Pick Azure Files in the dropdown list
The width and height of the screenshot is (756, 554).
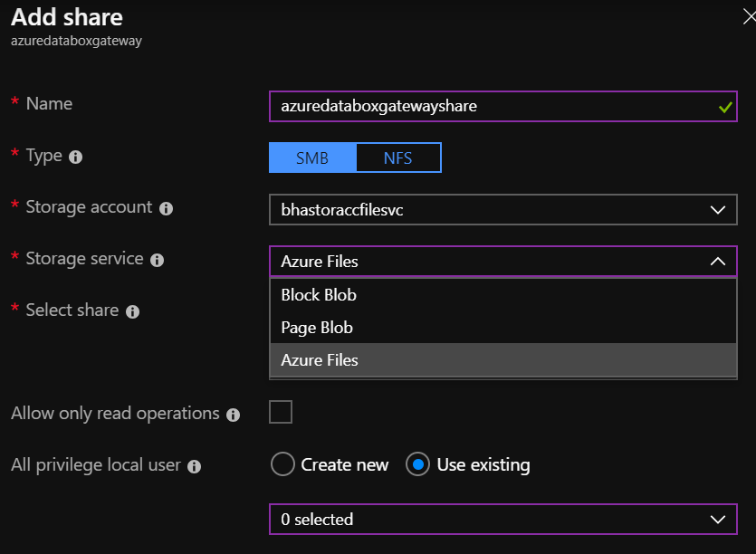pos(320,360)
